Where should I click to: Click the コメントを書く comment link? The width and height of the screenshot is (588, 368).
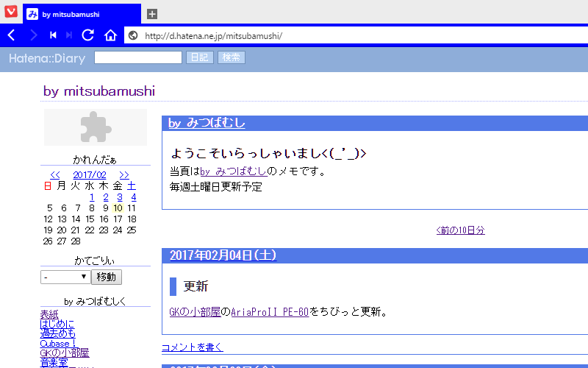pyautogui.click(x=193, y=347)
